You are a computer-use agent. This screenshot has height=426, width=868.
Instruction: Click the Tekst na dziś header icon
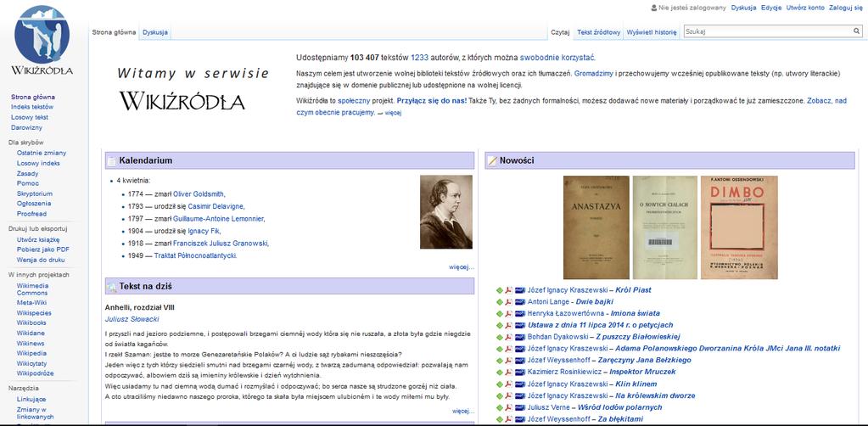pos(112,286)
